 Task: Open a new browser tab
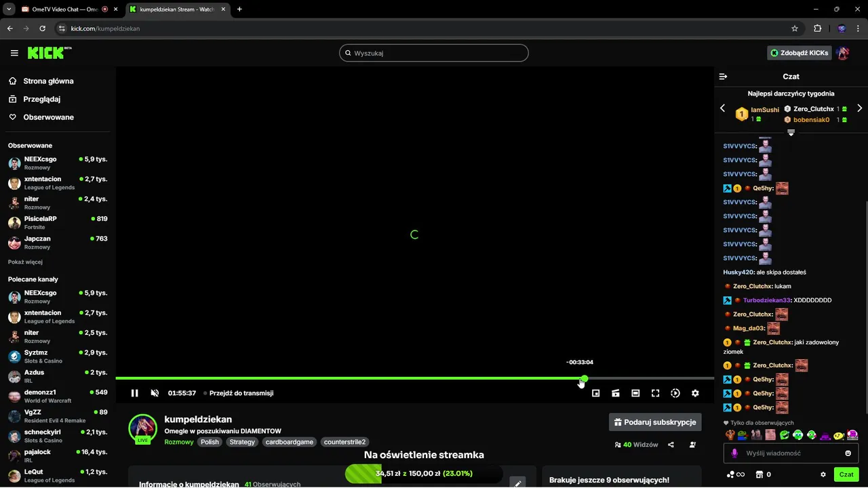point(239,9)
